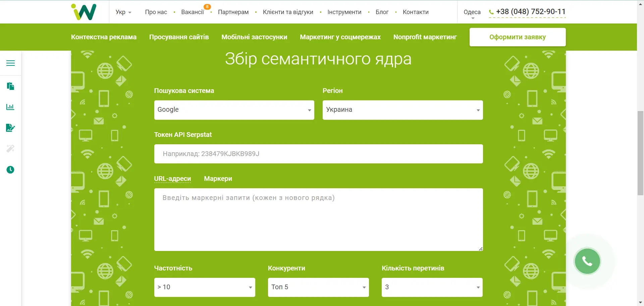
Task: Click the Регіон label
Action: 333,91
